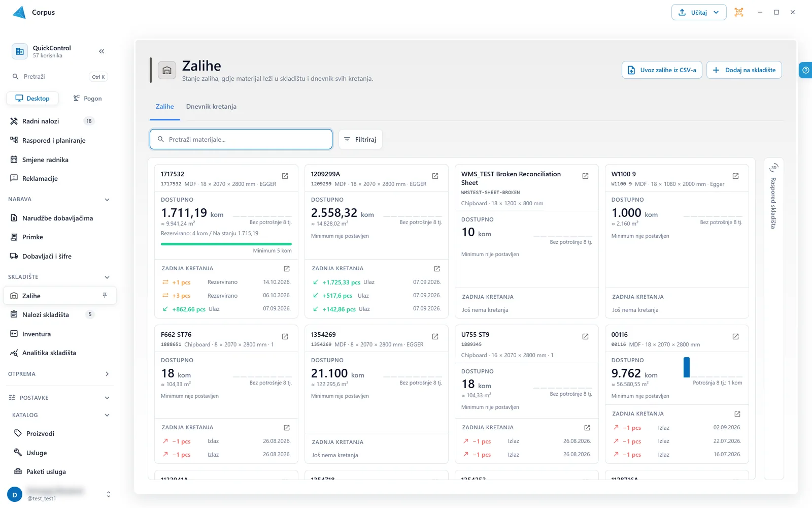Switch to Desktop mode
812x508 pixels.
pos(32,99)
